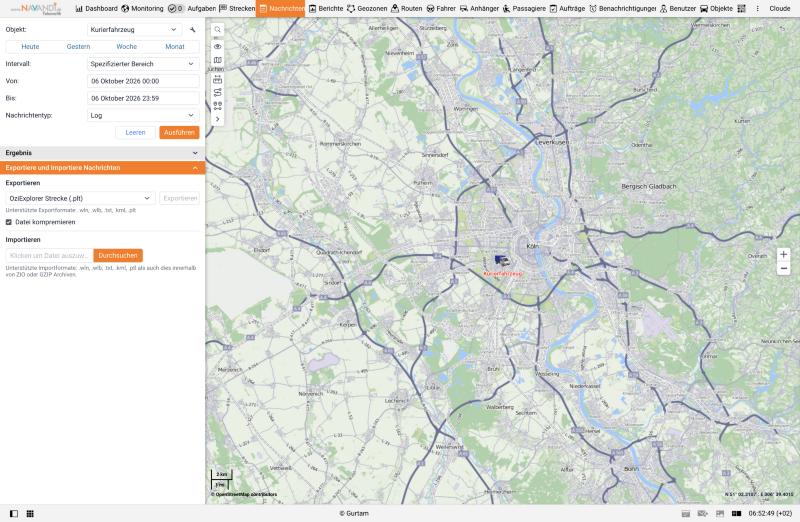Toggle the eye visibility layers button on map
Viewport: 800px width, 522px height.
point(217,46)
